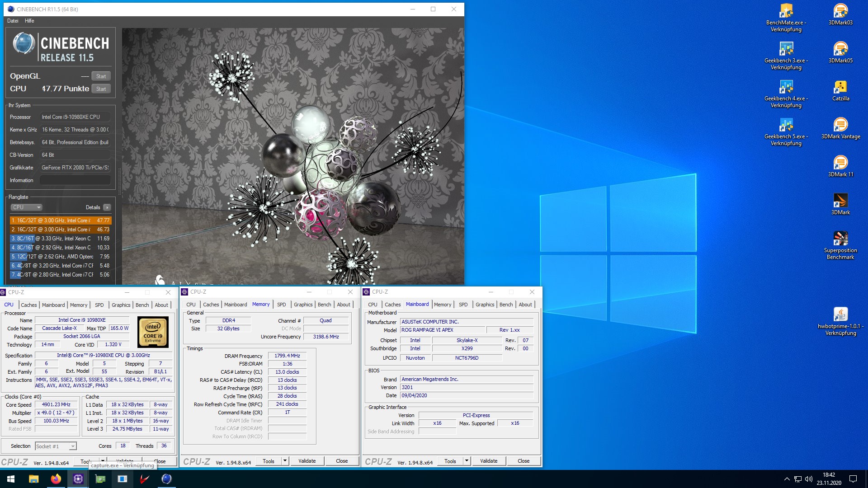Switch to Memory tab in right CPU-Z
The image size is (868, 488).
(x=443, y=305)
